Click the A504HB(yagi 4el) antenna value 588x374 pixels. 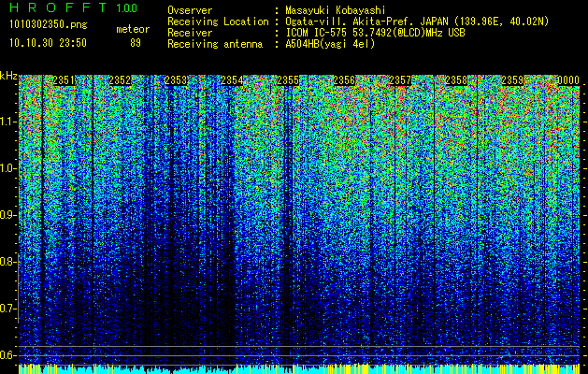[x=330, y=44]
